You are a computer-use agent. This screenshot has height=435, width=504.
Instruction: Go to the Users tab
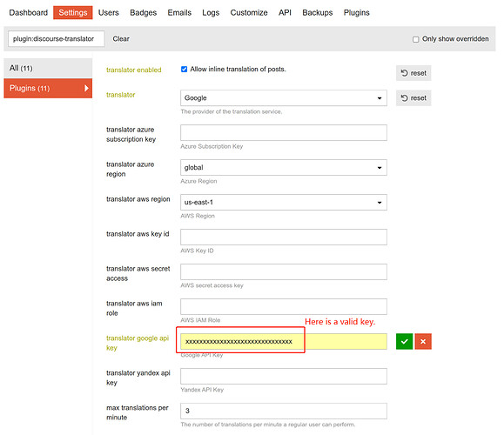pyautogui.click(x=109, y=12)
